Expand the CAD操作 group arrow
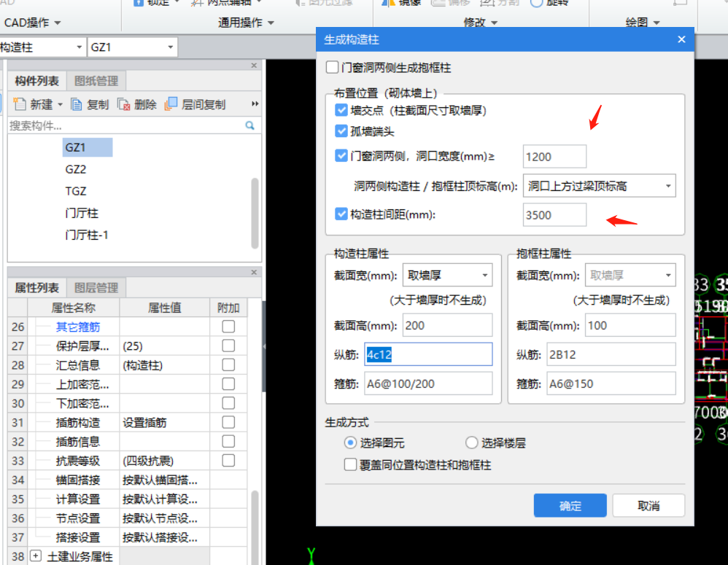 [x=58, y=23]
